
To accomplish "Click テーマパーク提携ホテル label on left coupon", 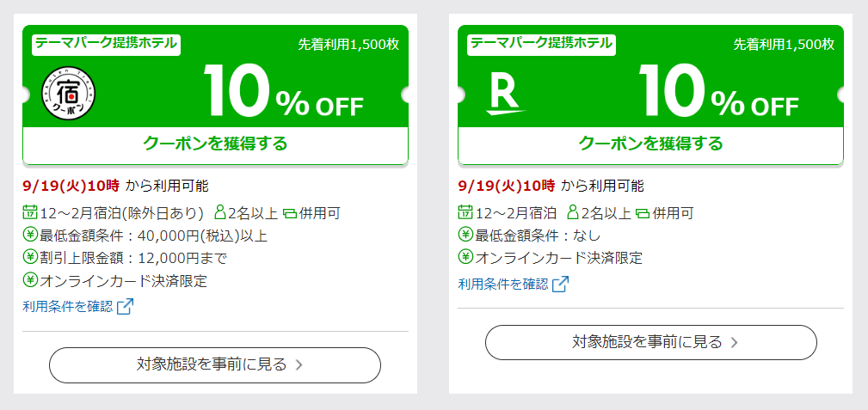I will pyautogui.click(x=107, y=43).
